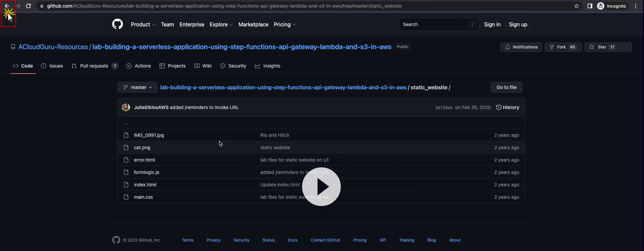This screenshot has height=251, width=644.
Task: Expand the master branch selector
Action: click(137, 87)
